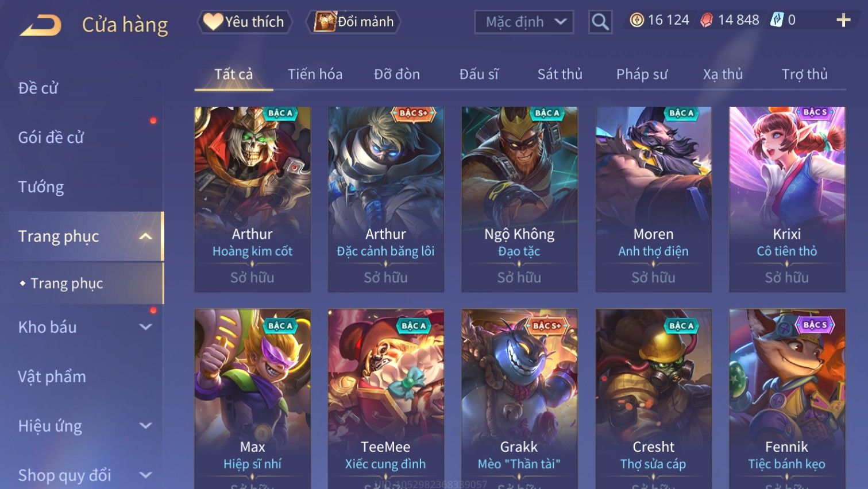Screen dimensions: 868x489
Task: Expand the Kho báu sidebar section
Action: (146, 327)
